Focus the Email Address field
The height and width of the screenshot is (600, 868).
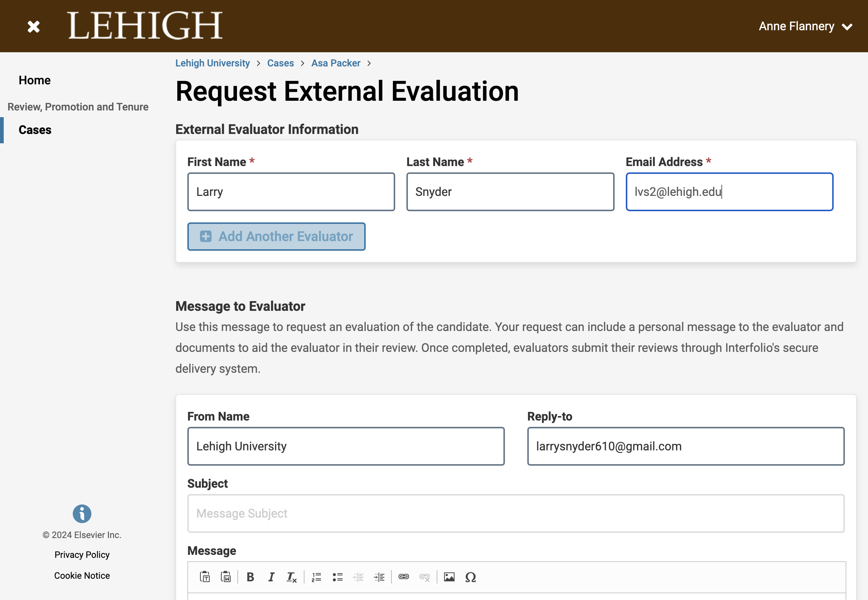[x=729, y=192]
